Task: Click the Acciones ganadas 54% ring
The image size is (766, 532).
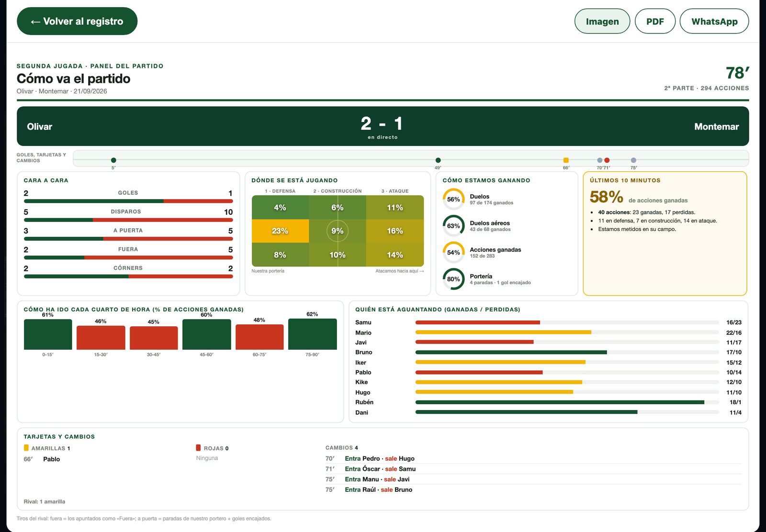Action: pyautogui.click(x=453, y=253)
